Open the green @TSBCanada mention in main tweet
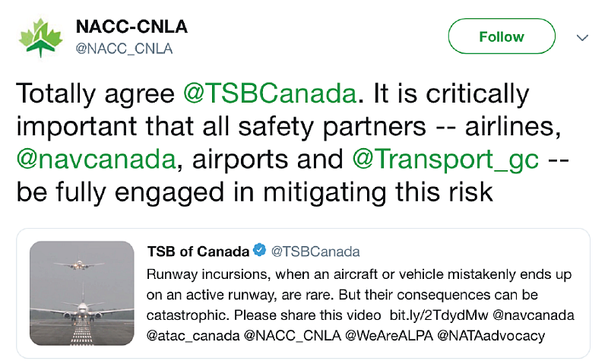This screenshot has width=608, height=364. (270, 94)
